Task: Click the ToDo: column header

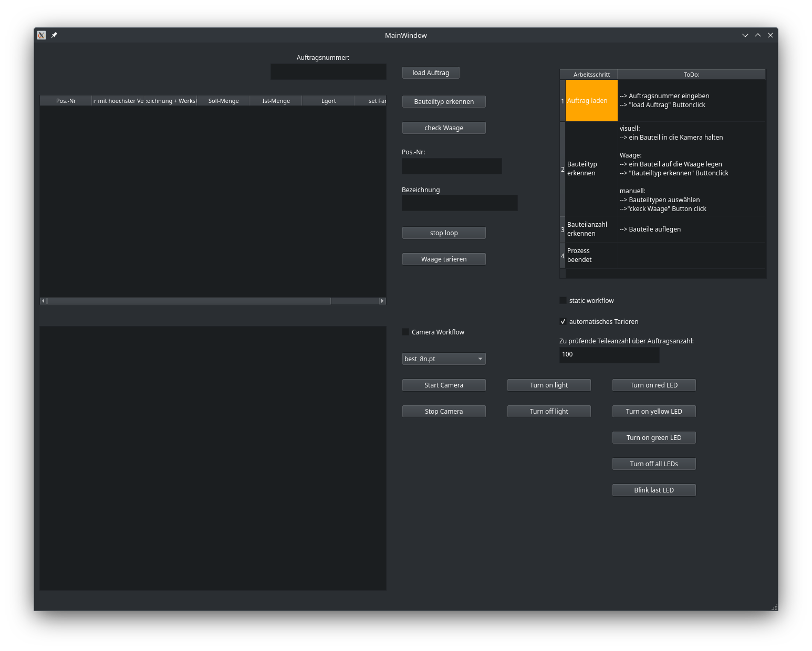Action: (x=691, y=75)
